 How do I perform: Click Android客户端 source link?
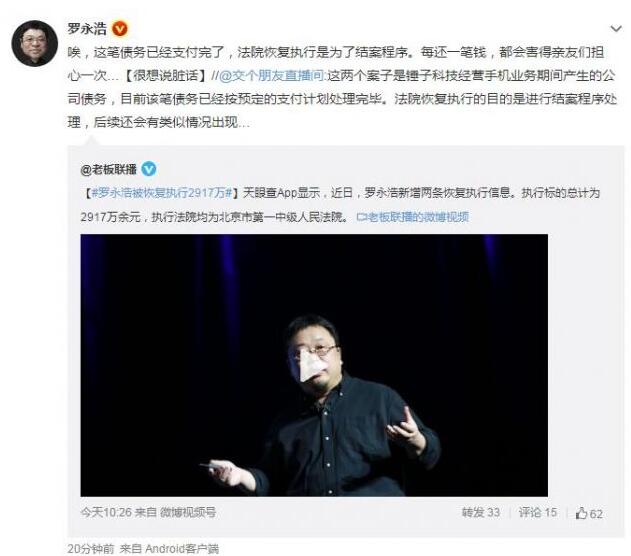[182, 548]
